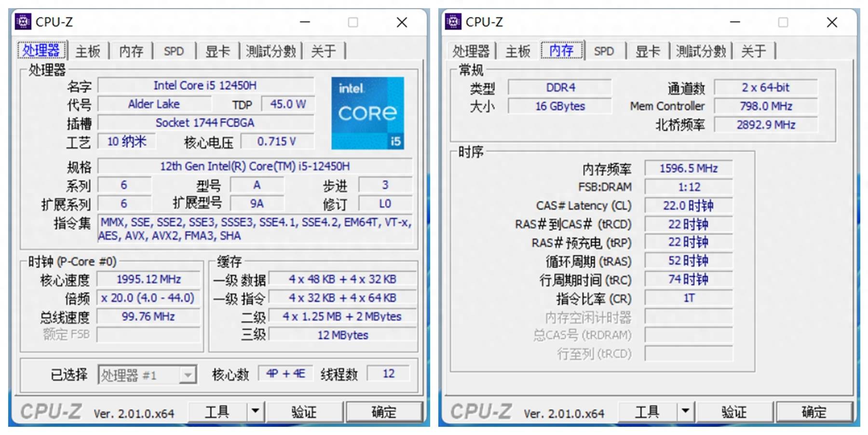Open 关于 tab in left window
868x435 pixels.
323,51
